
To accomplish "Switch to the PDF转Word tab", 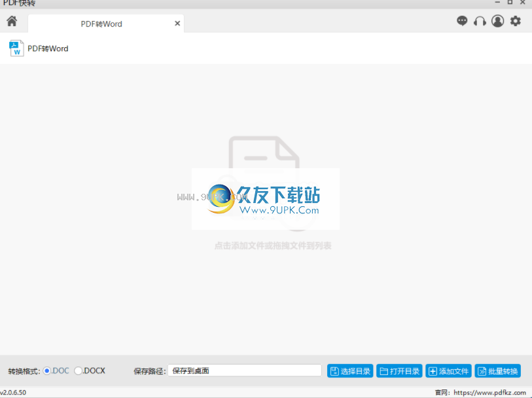I will (106, 24).
